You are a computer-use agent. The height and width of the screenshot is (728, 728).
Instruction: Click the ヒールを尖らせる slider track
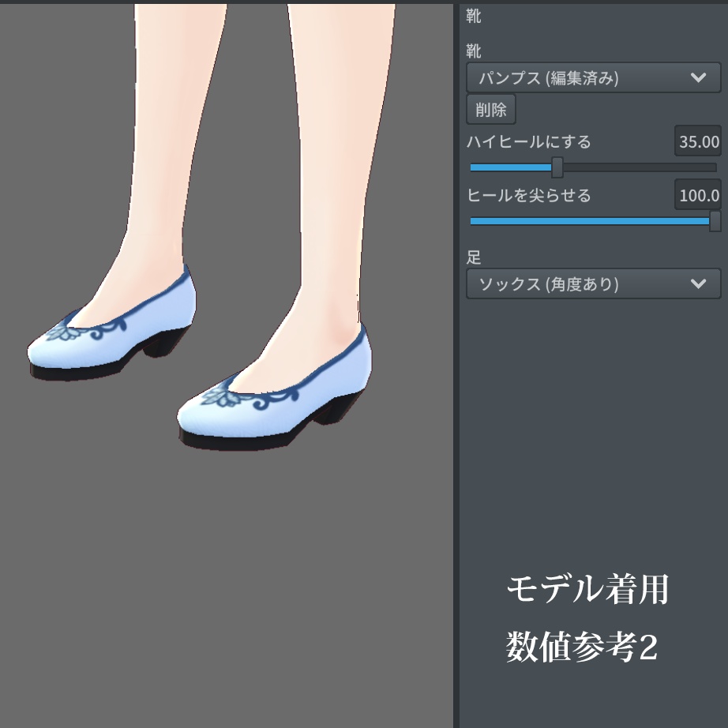pos(592,221)
